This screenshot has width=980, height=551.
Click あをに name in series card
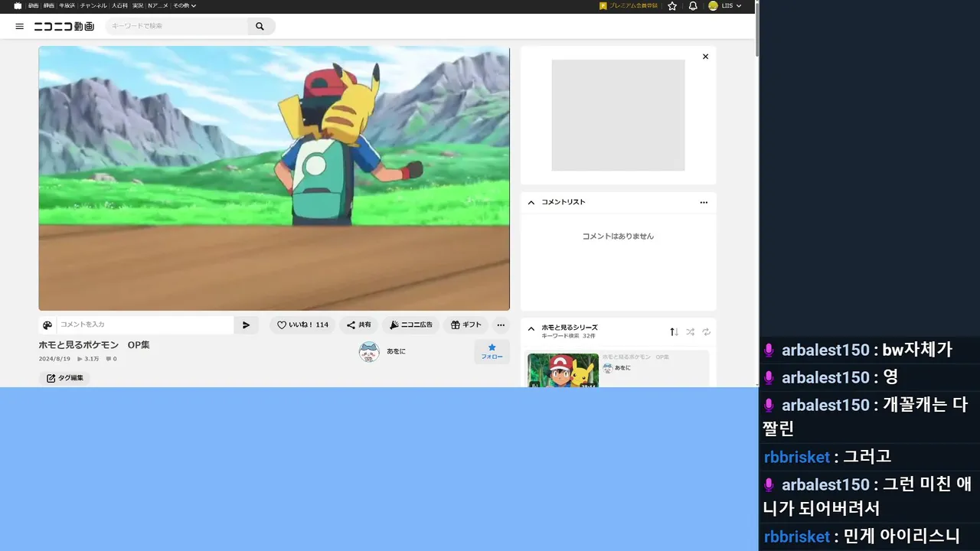tap(622, 368)
